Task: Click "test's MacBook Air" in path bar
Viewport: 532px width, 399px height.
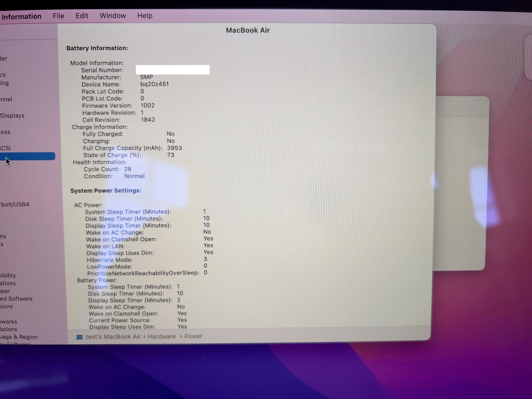Action: tap(113, 337)
